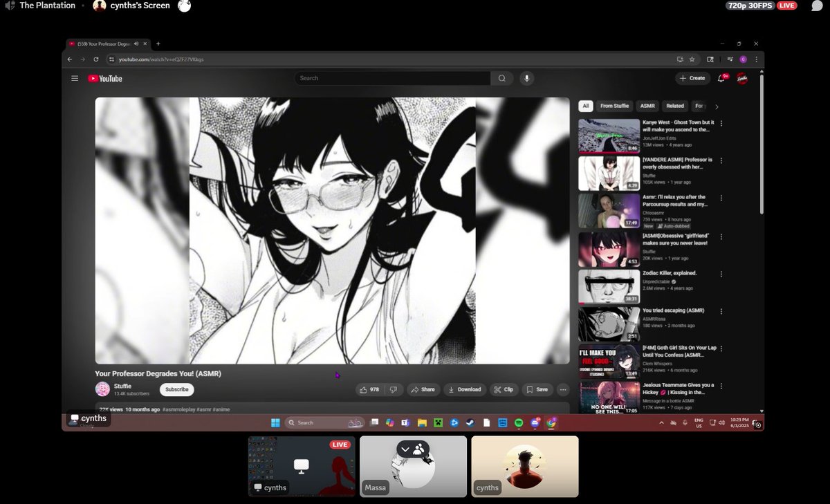This screenshot has width=830, height=504.
Task: Start voice search with the microphone icon
Action: coord(527,78)
